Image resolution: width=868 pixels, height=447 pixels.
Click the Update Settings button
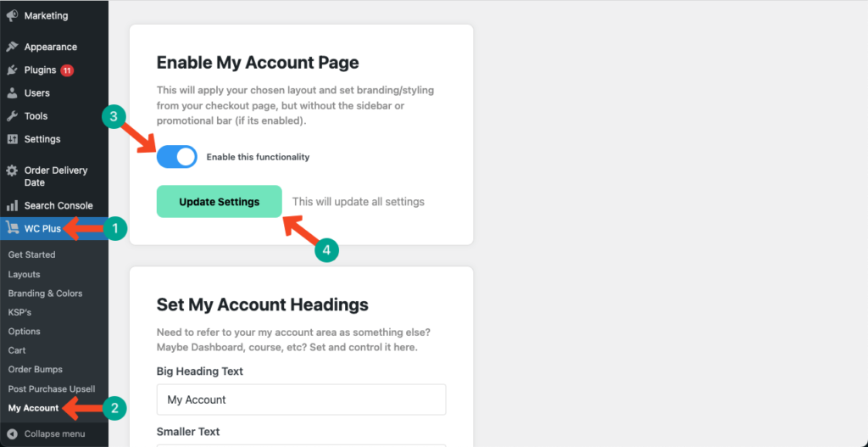(x=220, y=202)
